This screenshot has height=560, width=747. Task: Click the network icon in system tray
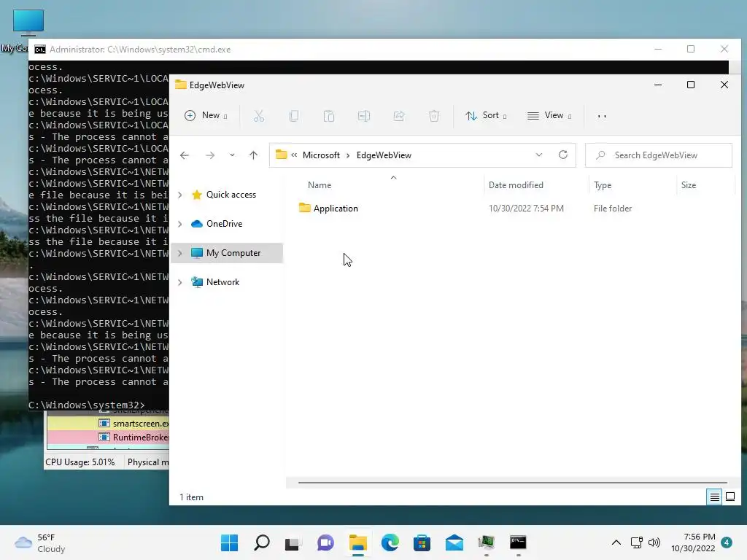[x=636, y=542]
